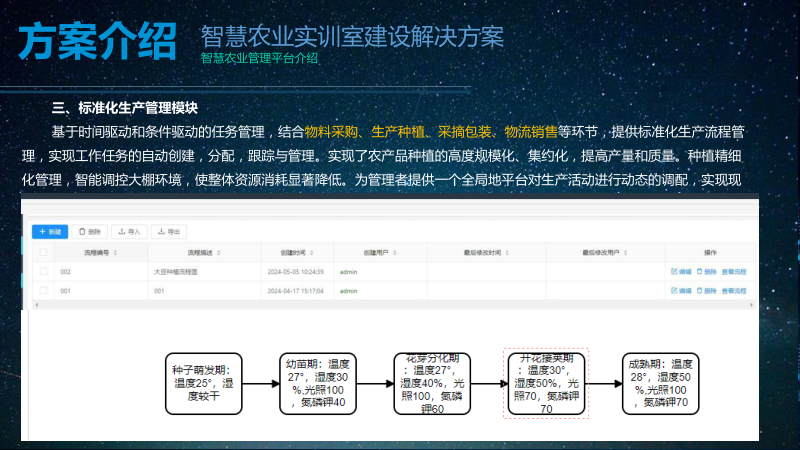800x450 pixels.
Task: Select the 成熟期 flowchart node
Action: (657, 383)
